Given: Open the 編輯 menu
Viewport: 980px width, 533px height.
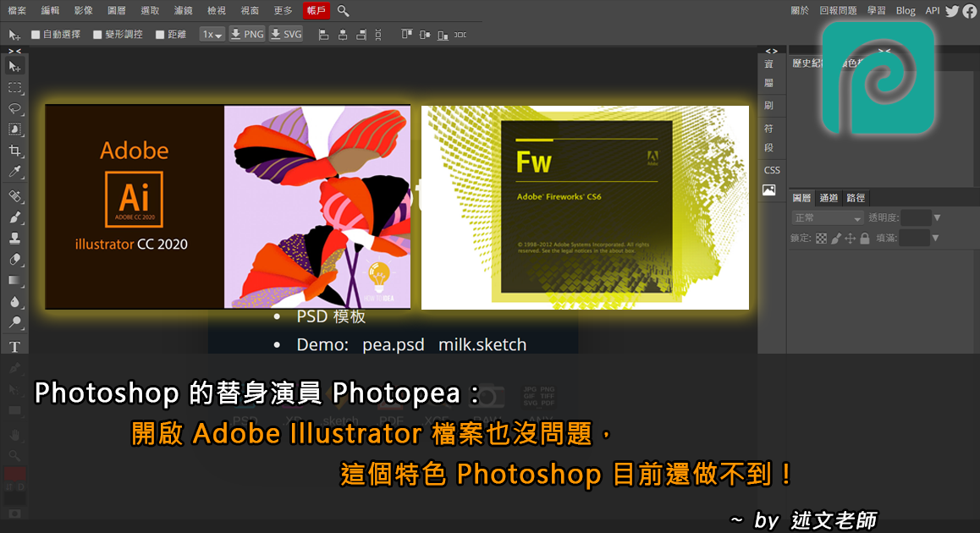Looking at the screenshot, I should point(50,11).
